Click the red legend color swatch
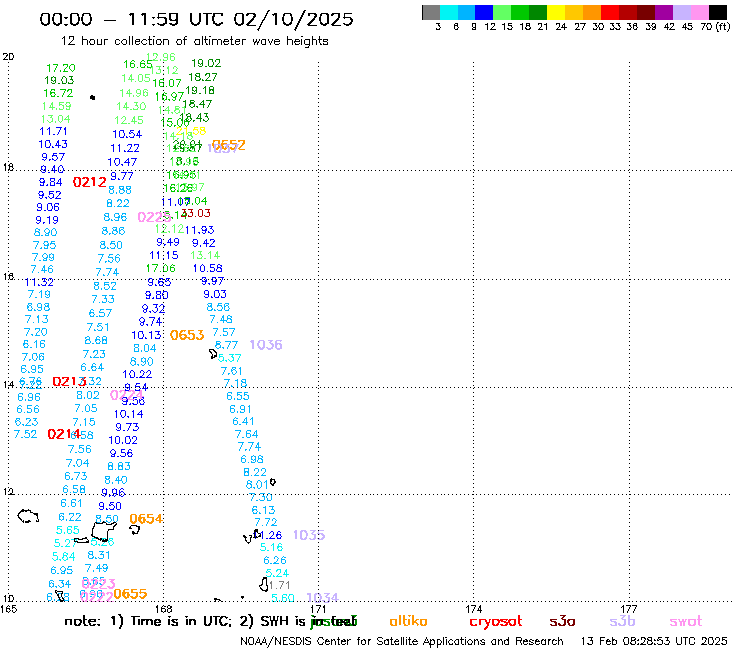Viewport: 740px width, 650px height. pos(609,12)
